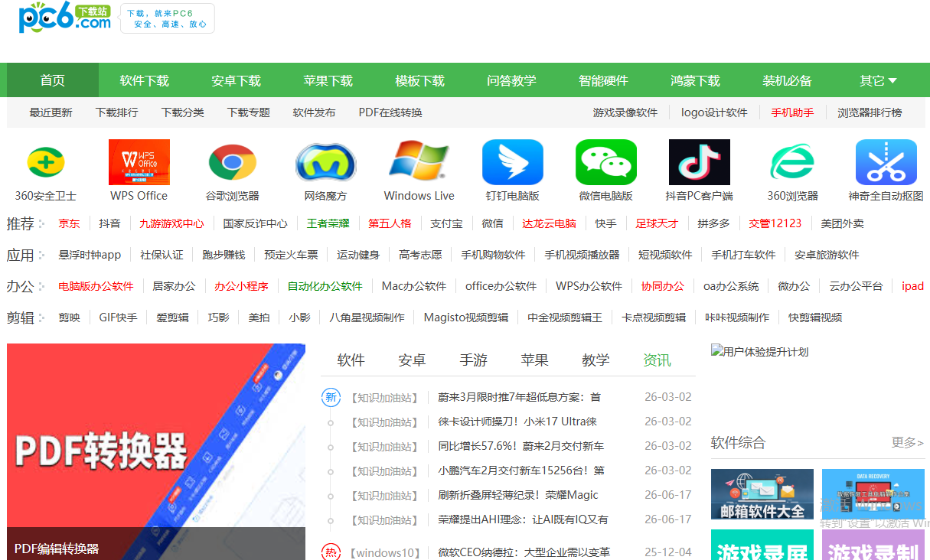Click the PDF编辑转换器 caption
Screen dimensions: 930x560
tap(57, 549)
